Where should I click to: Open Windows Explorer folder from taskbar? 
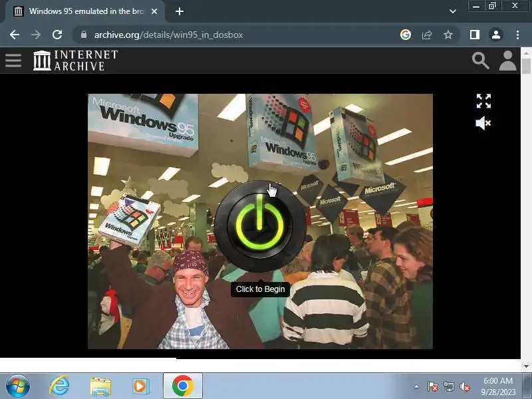(x=100, y=386)
